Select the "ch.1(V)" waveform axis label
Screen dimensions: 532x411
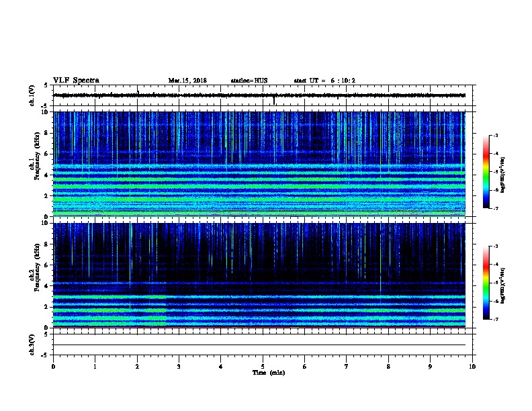coord(32,95)
